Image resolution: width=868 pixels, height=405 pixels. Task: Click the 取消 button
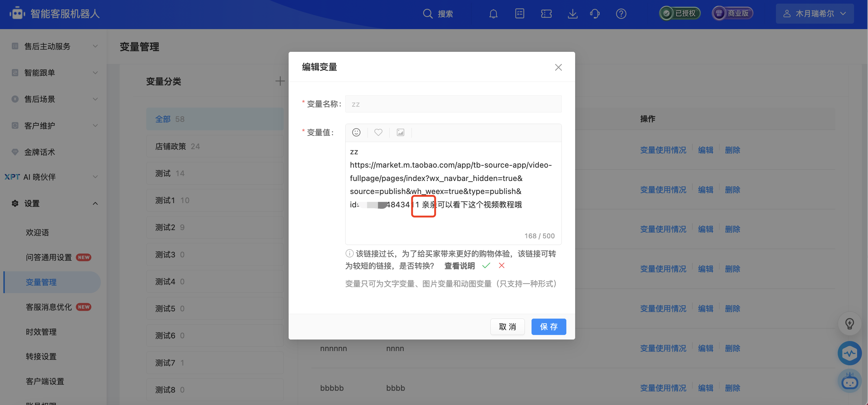(x=508, y=327)
